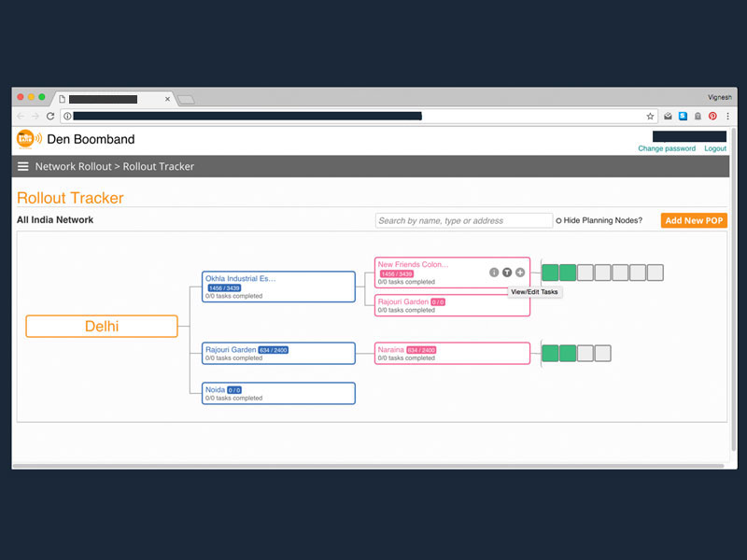Image resolution: width=747 pixels, height=560 pixels.
Task: Reload the page with browser refresh icon
Action: pos(50,117)
